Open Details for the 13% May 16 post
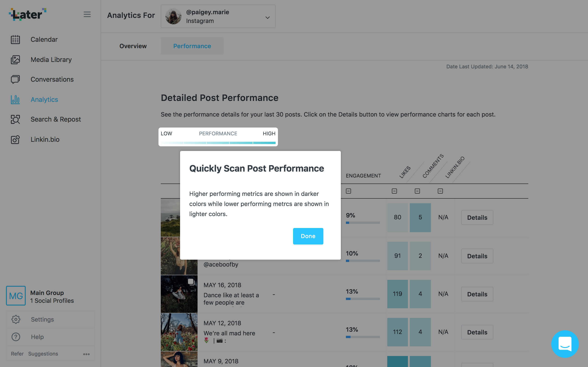The width and height of the screenshot is (588, 367). (x=477, y=294)
